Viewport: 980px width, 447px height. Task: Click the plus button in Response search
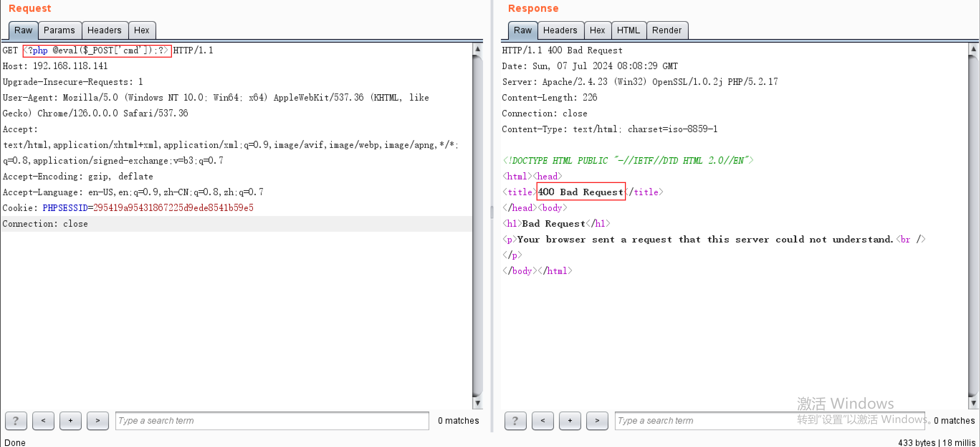point(570,420)
